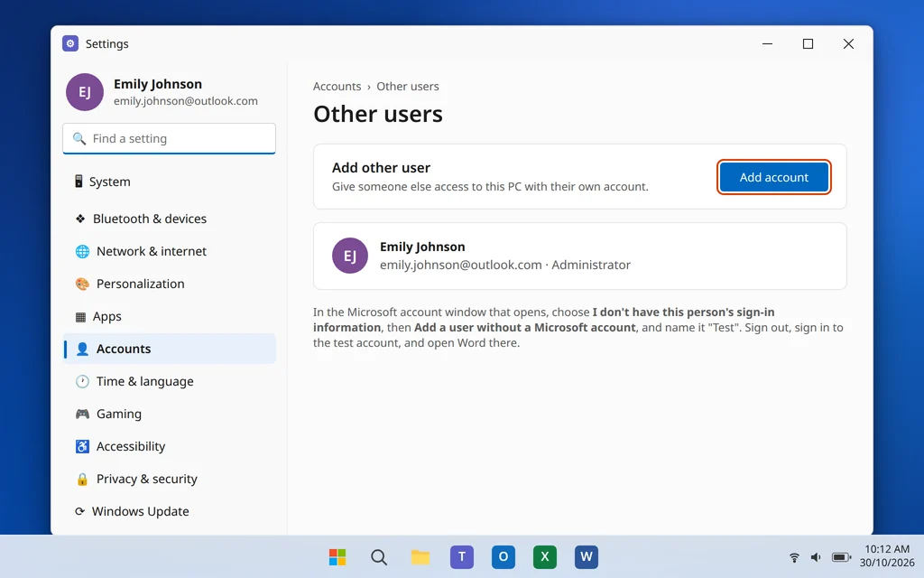Select the Accounts sidebar item
Image resolution: width=924 pixels, height=578 pixels.
169,349
